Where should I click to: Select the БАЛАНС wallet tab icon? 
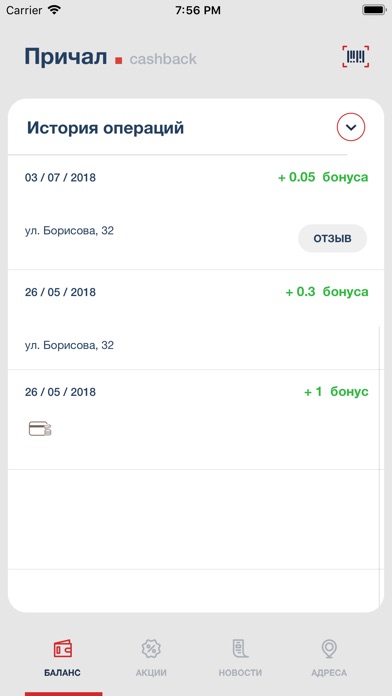(x=63, y=649)
